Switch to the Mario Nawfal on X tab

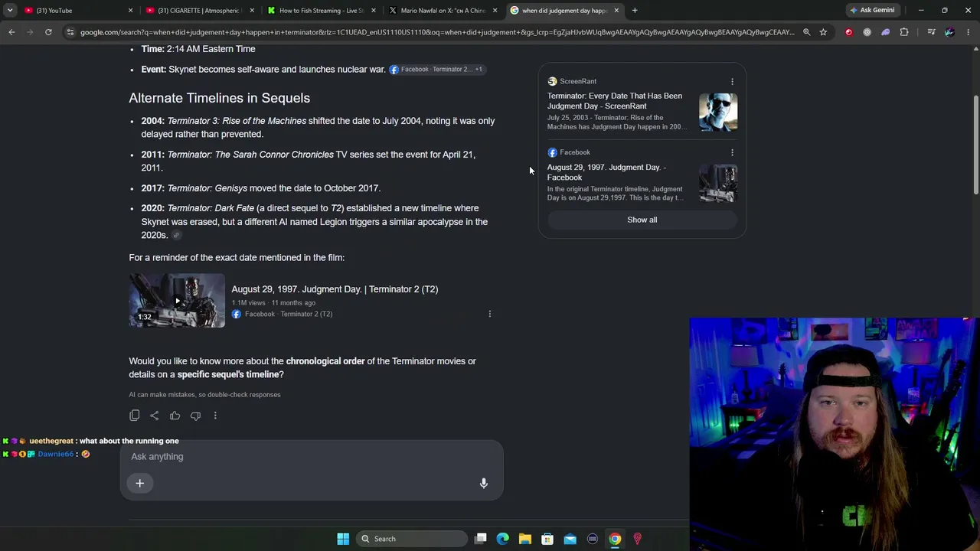click(443, 11)
